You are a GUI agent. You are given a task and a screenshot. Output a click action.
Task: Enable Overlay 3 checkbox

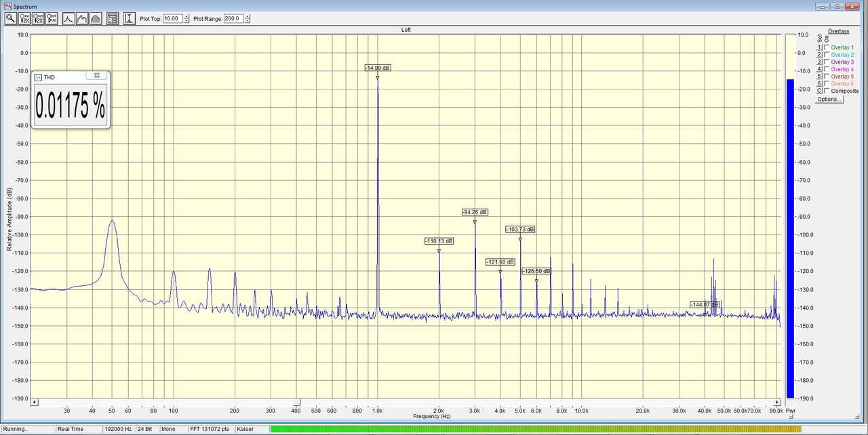pos(827,62)
